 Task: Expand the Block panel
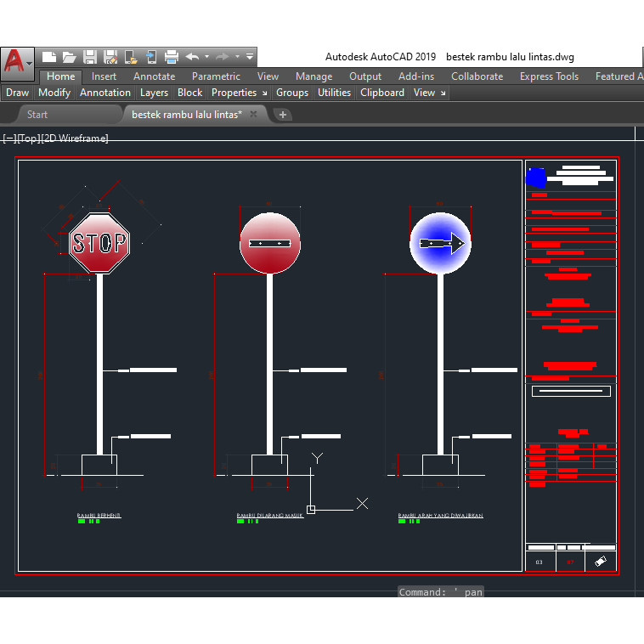(x=189, y=93)
